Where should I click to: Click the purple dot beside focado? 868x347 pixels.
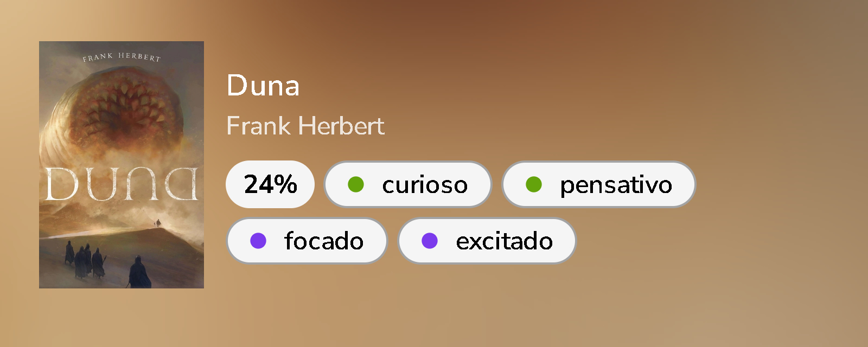coord(258,241)
